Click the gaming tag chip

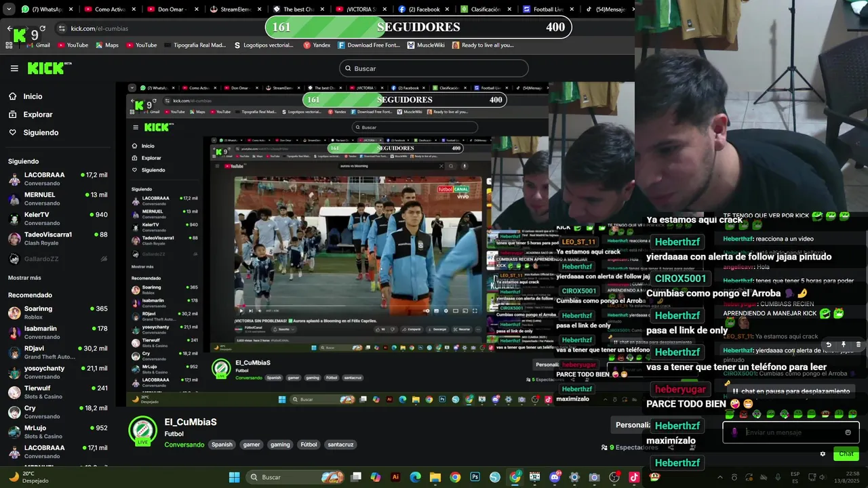click(x=280, y=445)
